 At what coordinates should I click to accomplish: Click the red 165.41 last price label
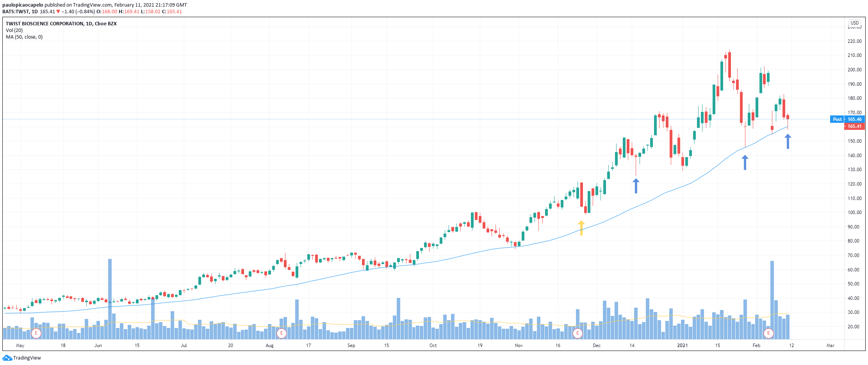(855, 126)
